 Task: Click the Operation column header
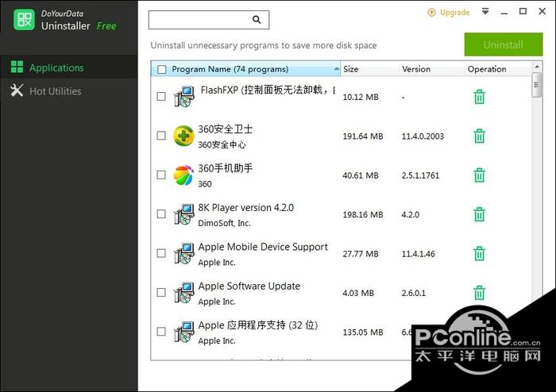(498, 69)
